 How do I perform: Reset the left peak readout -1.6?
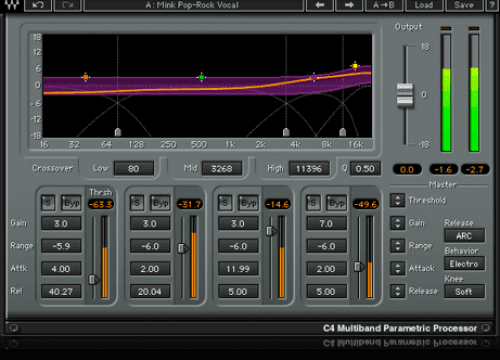point(445,169)
